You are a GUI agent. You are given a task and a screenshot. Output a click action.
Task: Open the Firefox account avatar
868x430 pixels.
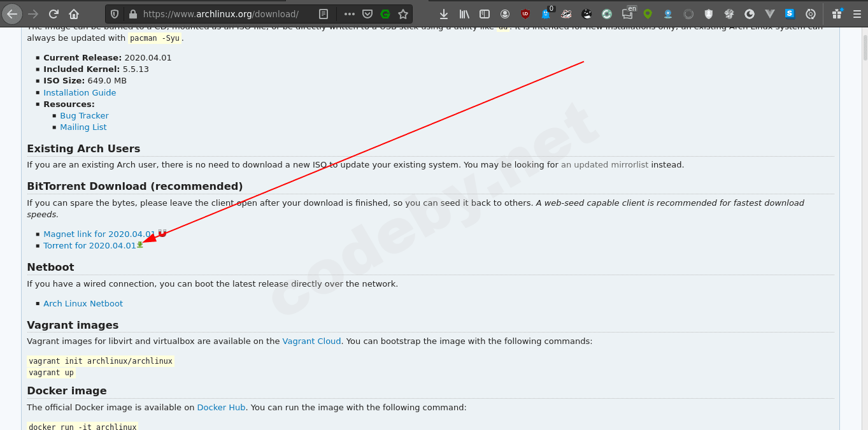click(505, 13)
